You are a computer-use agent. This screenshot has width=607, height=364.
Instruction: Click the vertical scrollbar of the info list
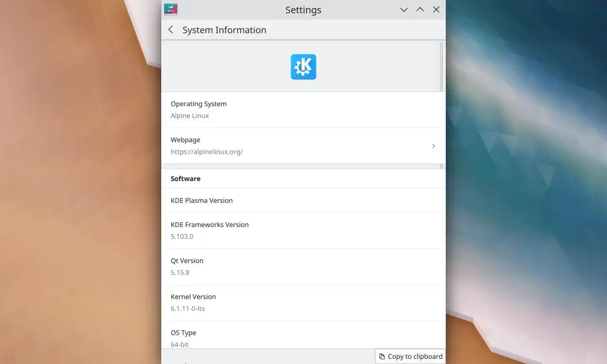coord(441,66)
